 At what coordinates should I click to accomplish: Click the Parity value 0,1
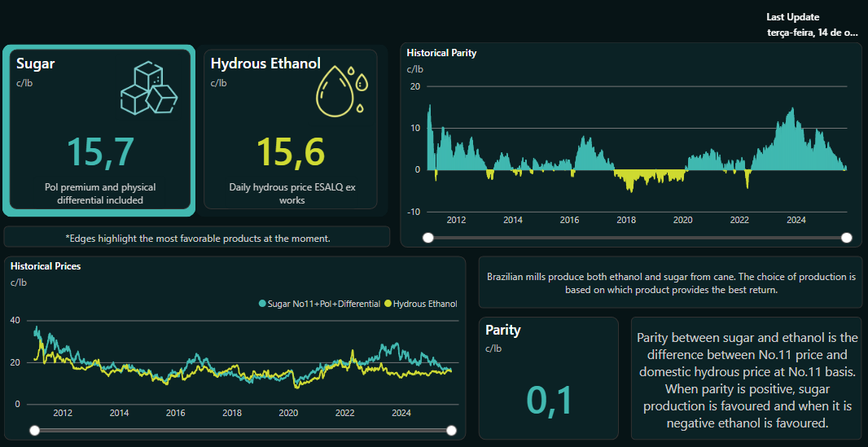pyautogui.click(x=550, y=401)
